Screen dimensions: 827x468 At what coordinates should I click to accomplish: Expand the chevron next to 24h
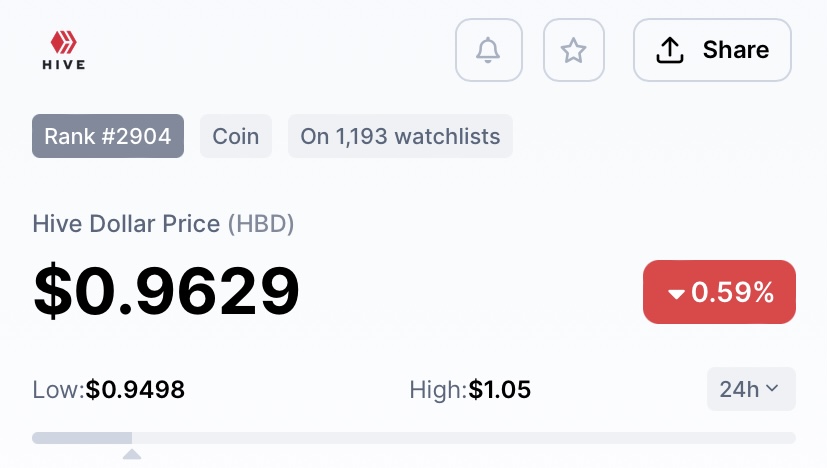[772, 388]
